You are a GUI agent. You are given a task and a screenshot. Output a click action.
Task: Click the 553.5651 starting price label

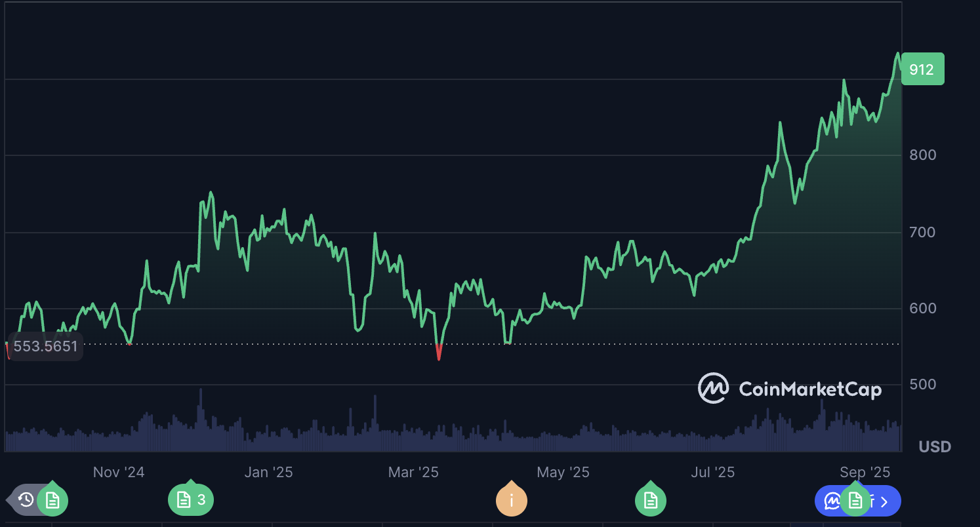coord(45,346)
